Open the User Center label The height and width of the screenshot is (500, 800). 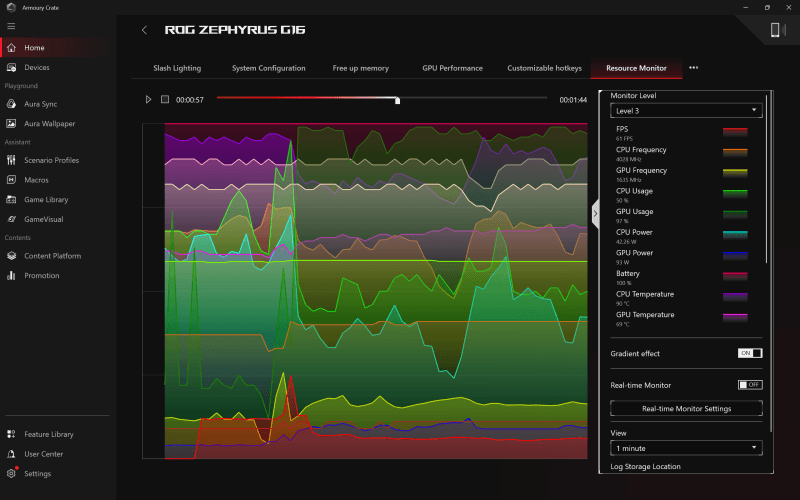pos(43,454)
